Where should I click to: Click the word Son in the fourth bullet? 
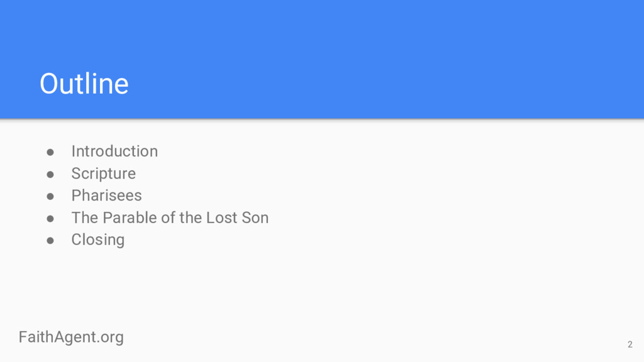(255, 217)
